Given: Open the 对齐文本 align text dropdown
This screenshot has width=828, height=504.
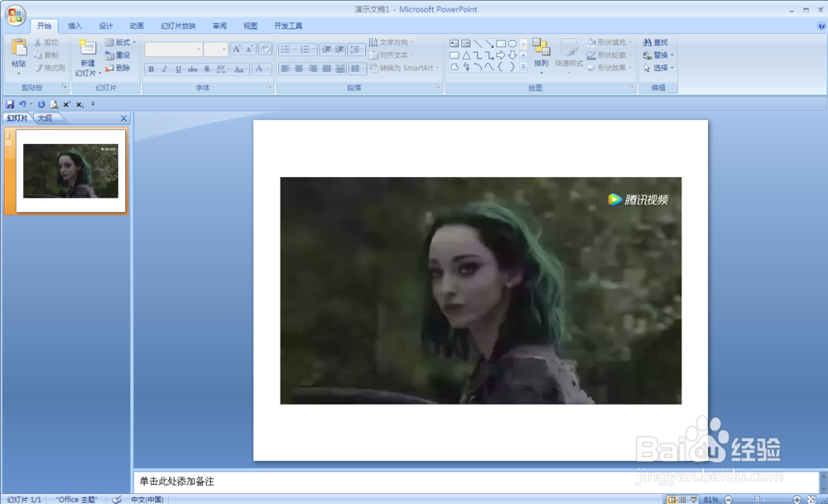Looking at the screenshot, I should point(392,55).
